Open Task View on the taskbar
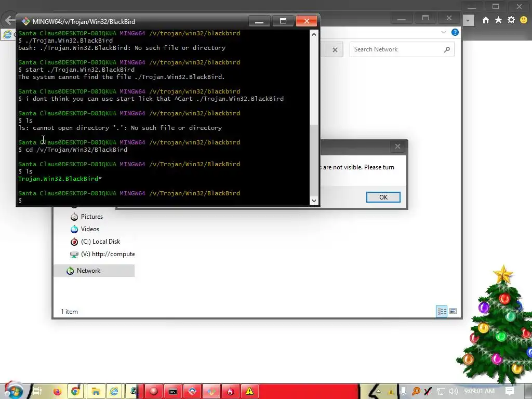Screen dimensions: 532x399 tap(37, 391)
